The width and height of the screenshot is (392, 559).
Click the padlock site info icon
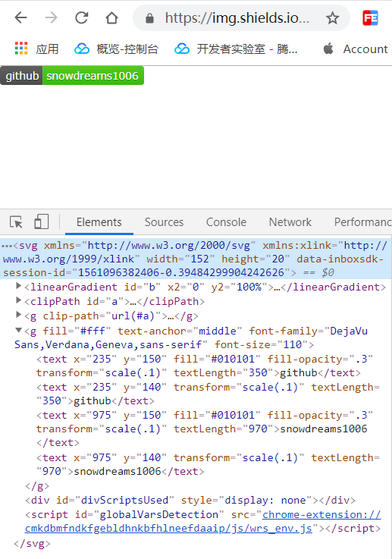[149, 18]
